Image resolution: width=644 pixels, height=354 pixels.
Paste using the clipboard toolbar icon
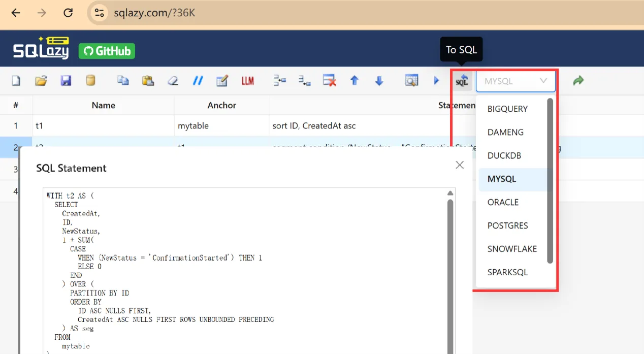[148, 81]
